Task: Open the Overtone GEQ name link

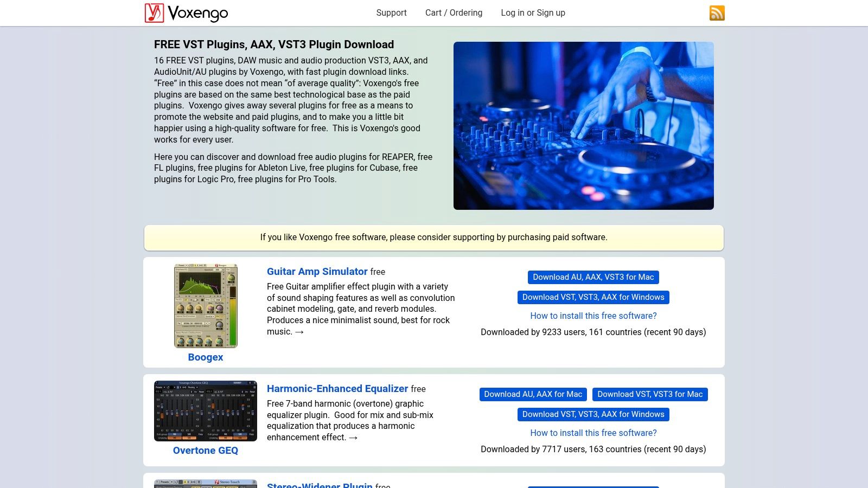Action: point(206,451)
